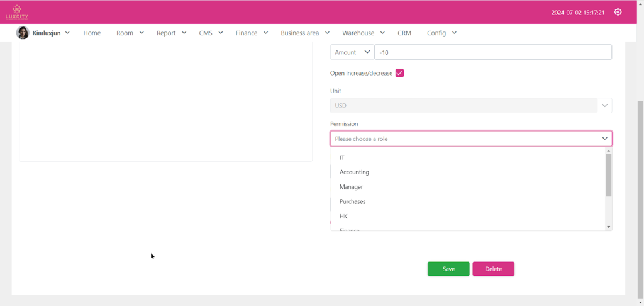Open the Permission role dropdown

click(x=470, y=139)
